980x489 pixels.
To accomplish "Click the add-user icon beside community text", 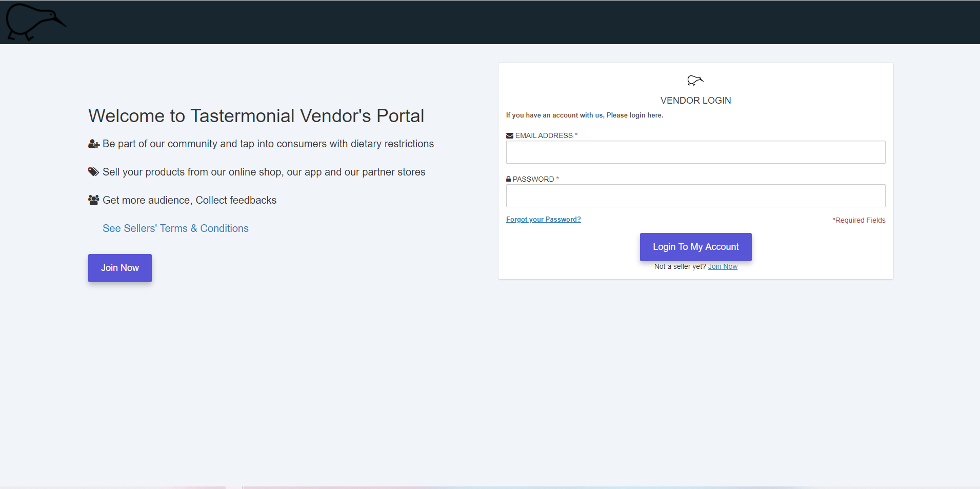I will (x=94, y=144).
